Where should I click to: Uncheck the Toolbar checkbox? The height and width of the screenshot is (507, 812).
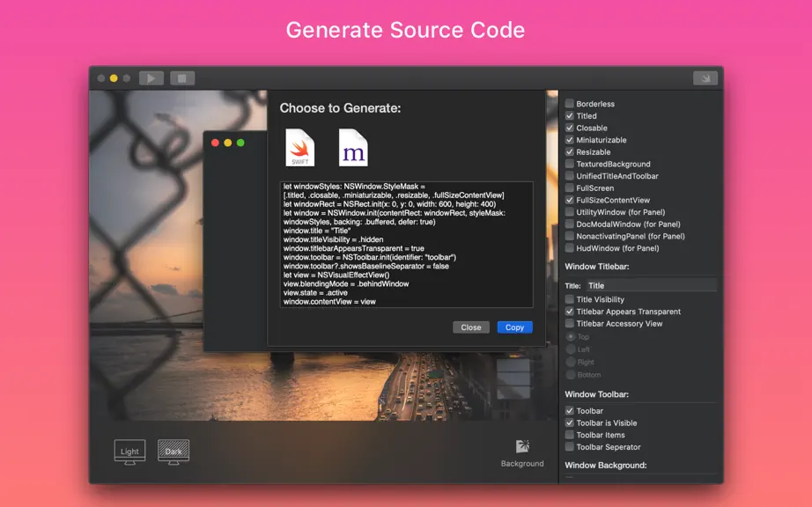570,411
